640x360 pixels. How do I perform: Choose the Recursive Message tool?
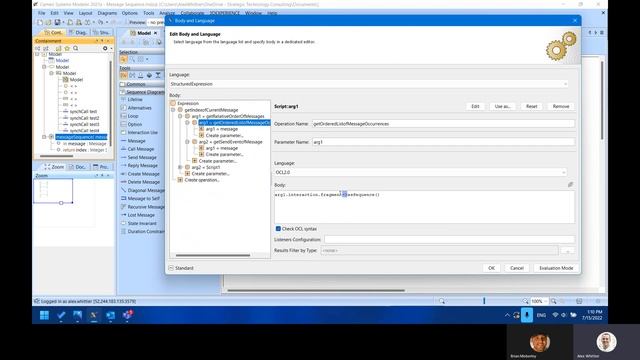(143, 207)
